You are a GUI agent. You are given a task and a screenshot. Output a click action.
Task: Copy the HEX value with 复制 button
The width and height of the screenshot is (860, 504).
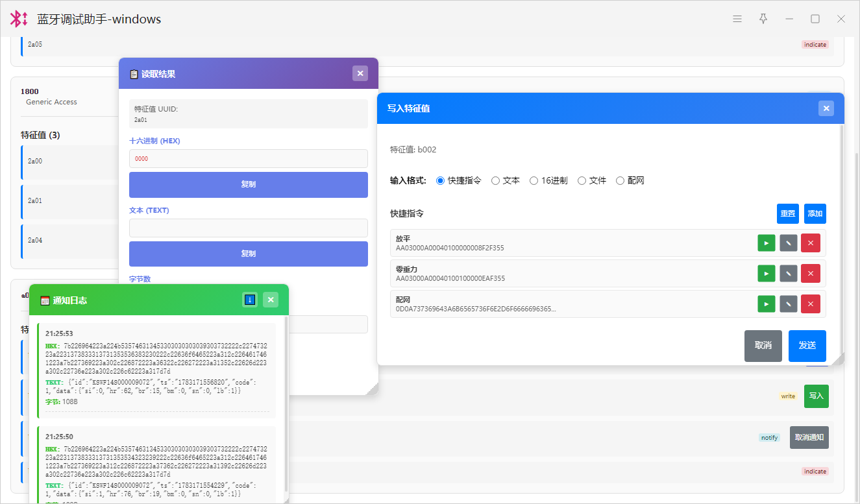[x=249, y=185]
